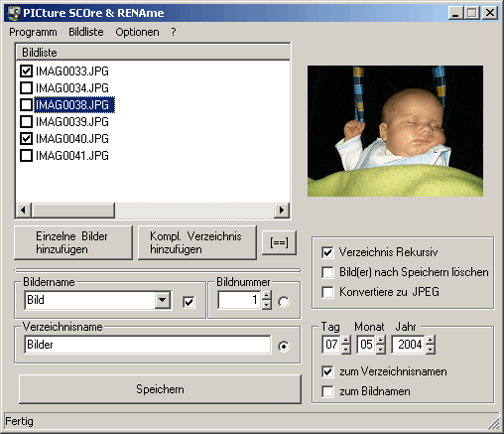Image resolution: width=504 pixels, height=434 pixels.
Task: Select the Bildnummer radio button
Action: (x=284, y=302)
